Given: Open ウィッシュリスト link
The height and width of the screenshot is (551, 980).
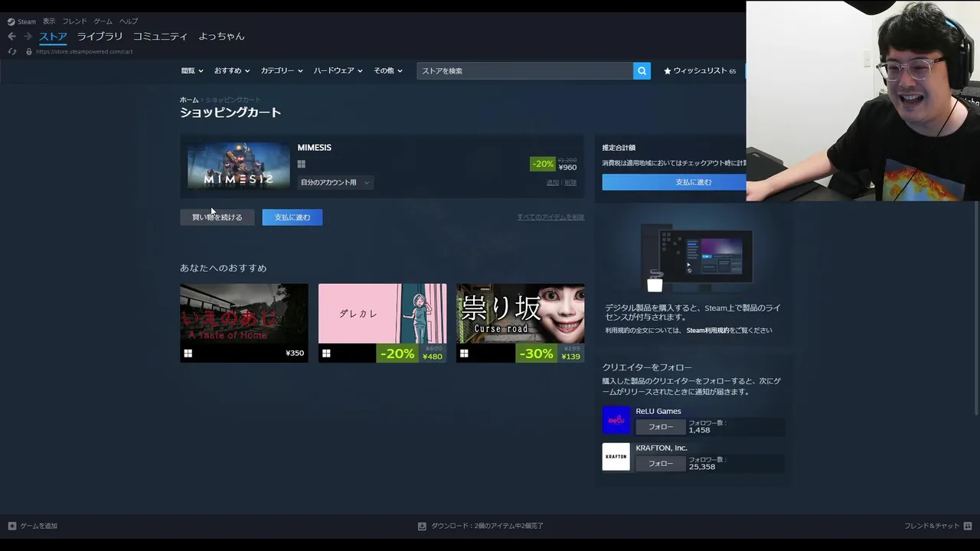Looking at the screenshot, I should (x=700, y=70).
